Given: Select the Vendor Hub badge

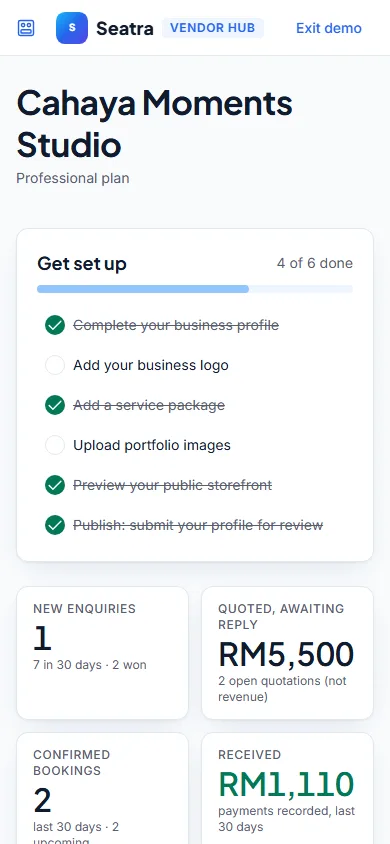Looking at the screenshot, I should pyautogui.click(x=212, y=28).
